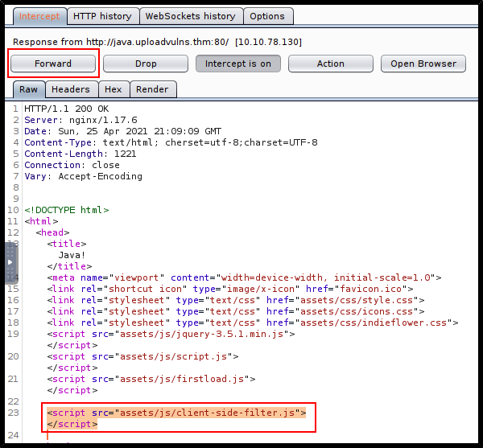Click the Content-Type header line

(x=171, y=142)
